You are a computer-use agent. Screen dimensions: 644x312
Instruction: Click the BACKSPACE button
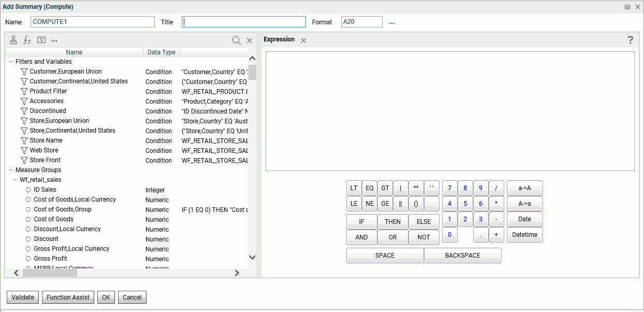pos(463,256)
